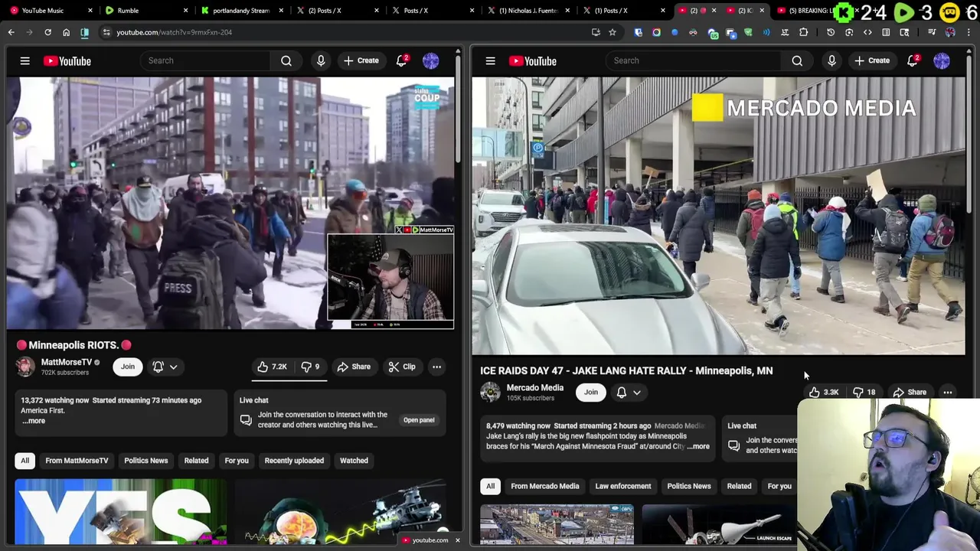Toggle split view icon in browser toolbar
The height and width of the screenshot is (551, 980).
point(84,32)
